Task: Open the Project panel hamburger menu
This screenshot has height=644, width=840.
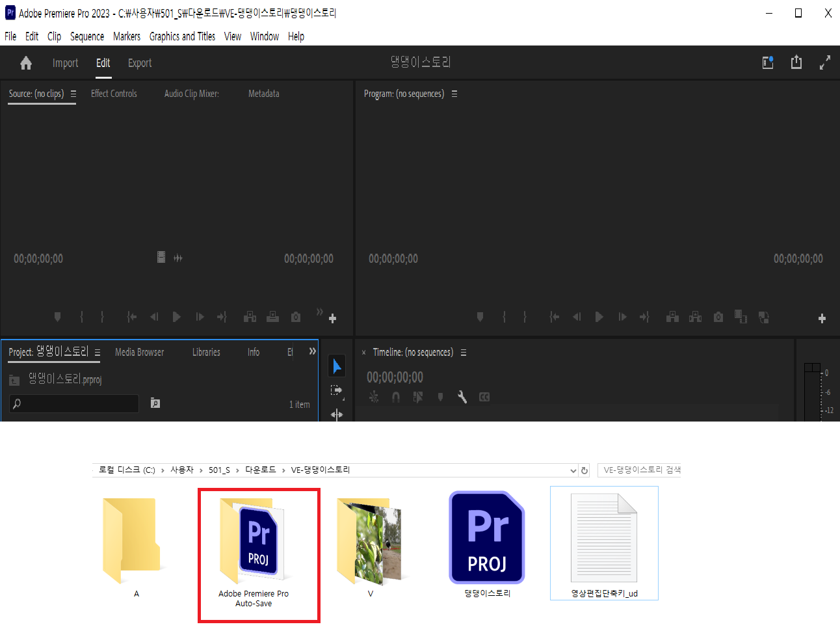Action: (98, 353)
